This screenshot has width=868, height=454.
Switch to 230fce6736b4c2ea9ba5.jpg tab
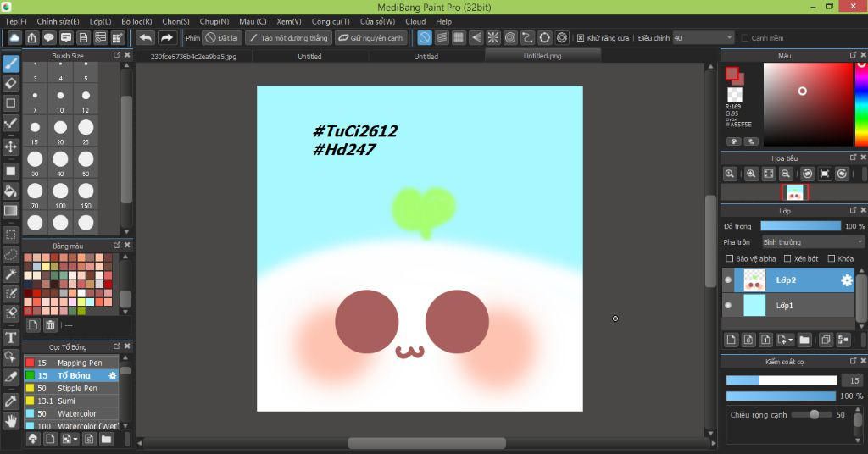(193, 57)
